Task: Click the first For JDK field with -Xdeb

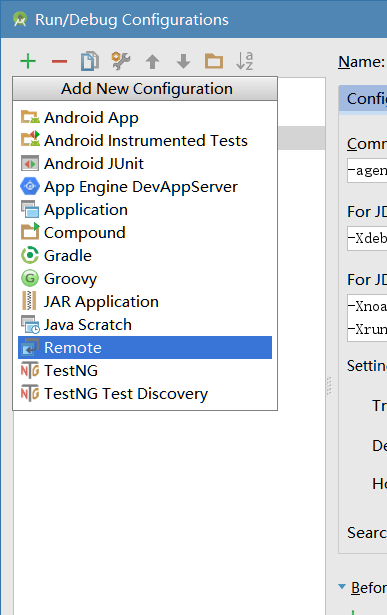Action: 367,238
